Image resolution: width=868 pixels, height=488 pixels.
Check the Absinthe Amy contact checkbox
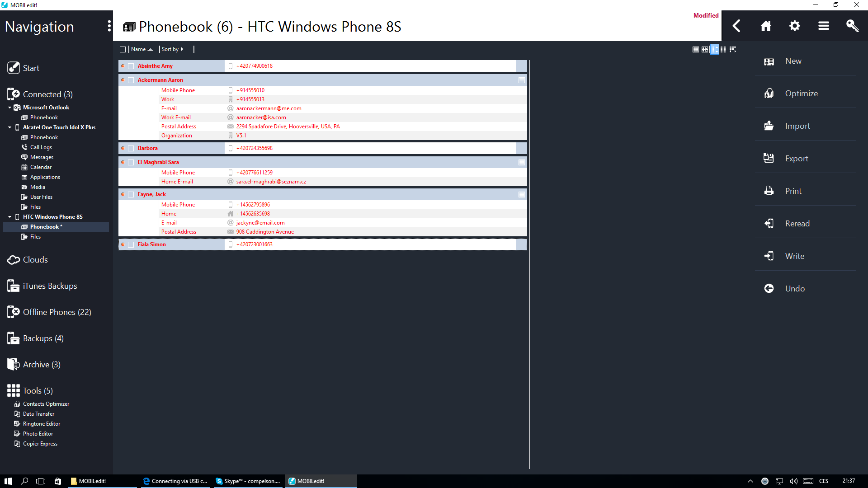[131, 66]
